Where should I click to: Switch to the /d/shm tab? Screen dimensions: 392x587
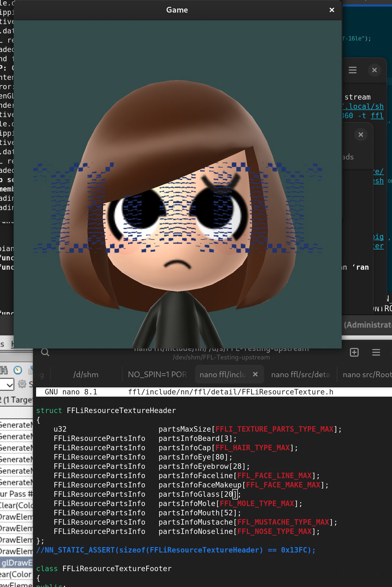point(86,374)
